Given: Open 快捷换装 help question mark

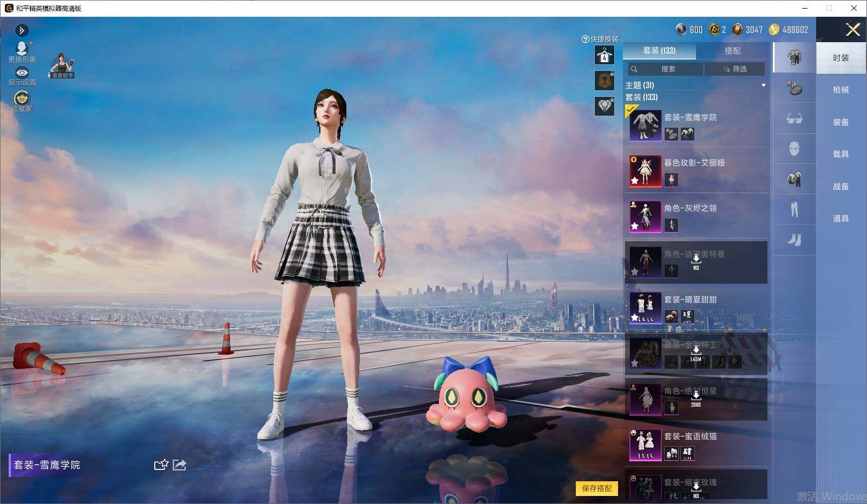Looking at the screenshot, I should [x=585, y=39].
